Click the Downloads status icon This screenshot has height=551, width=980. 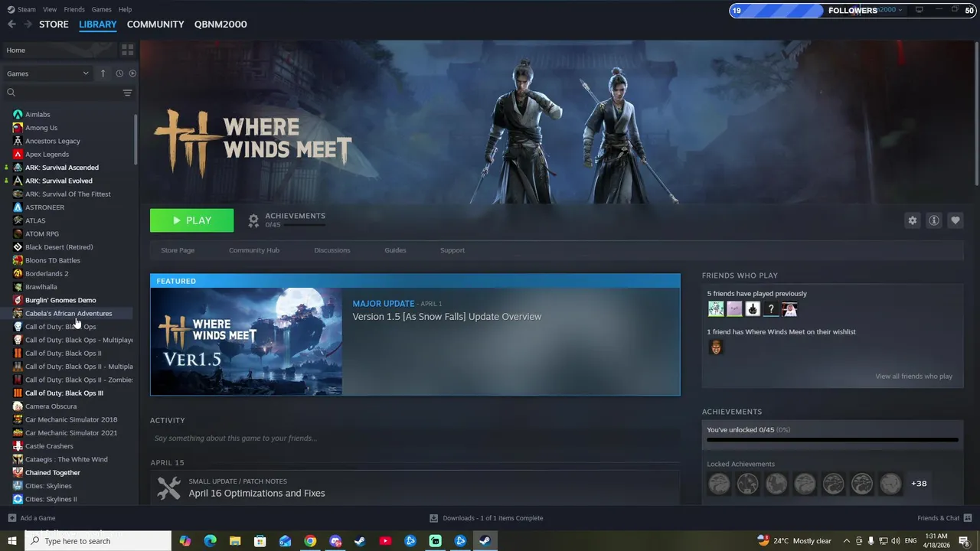click(x=433, y=518)
